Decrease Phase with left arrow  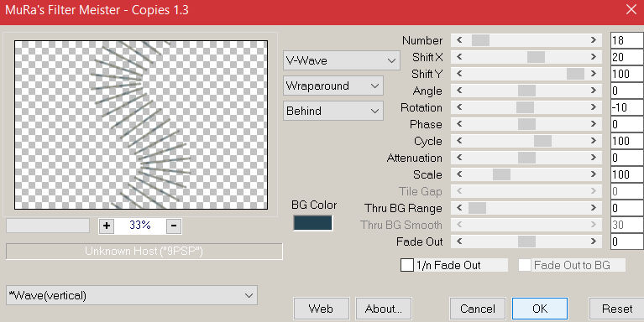click(459, 124)
